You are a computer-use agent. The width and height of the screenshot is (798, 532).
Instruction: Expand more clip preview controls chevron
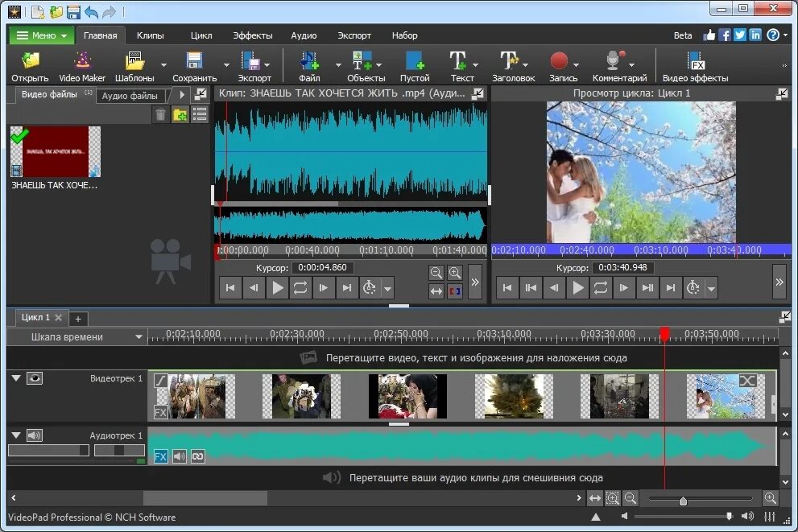coord(475,282)
